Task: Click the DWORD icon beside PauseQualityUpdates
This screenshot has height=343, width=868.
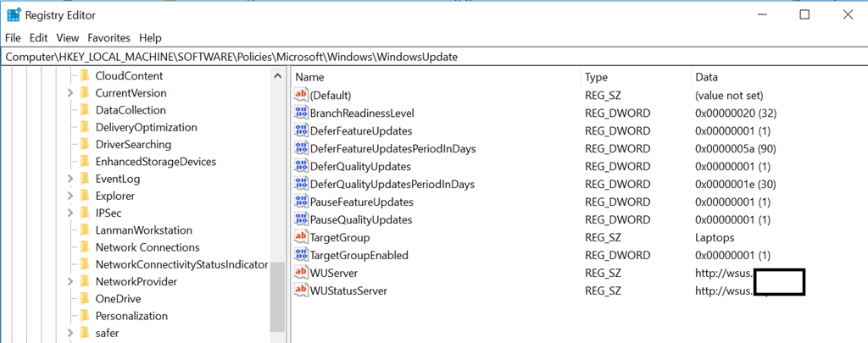Action: (301, 219)
